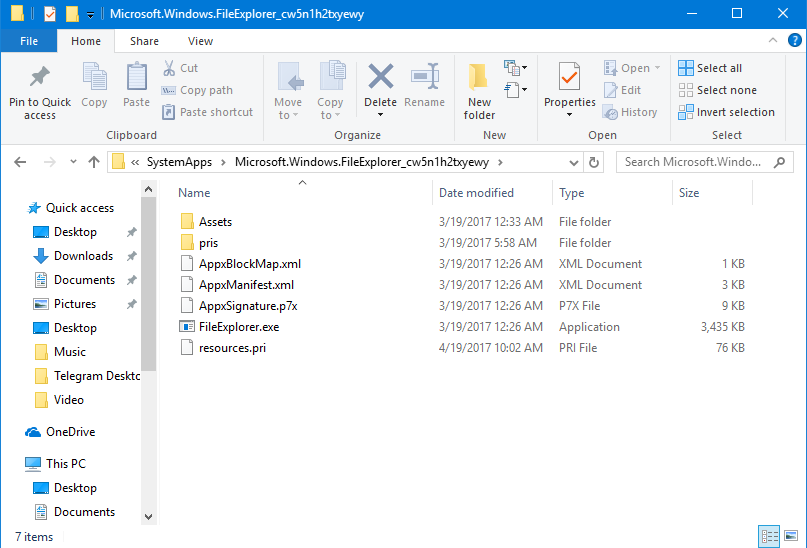Image resolution: width=807 pixels, height=548 pixels.
Task: Go up one folder level arrow
Action: click(94, 163)
